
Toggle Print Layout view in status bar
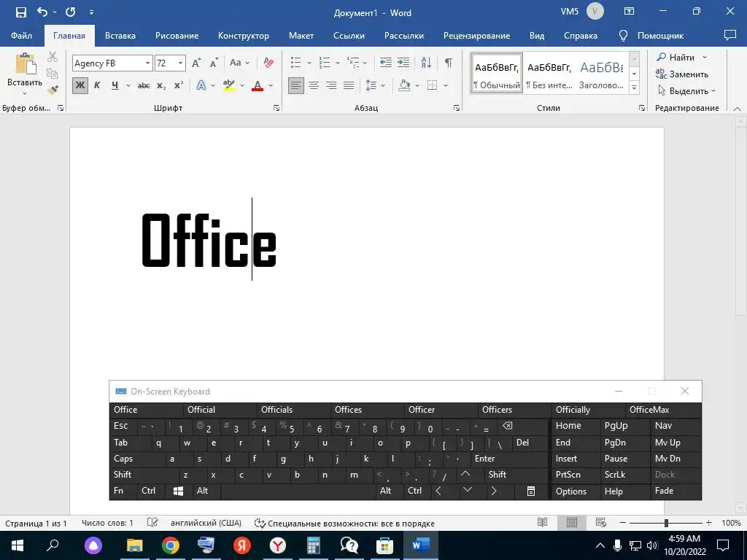572,522
